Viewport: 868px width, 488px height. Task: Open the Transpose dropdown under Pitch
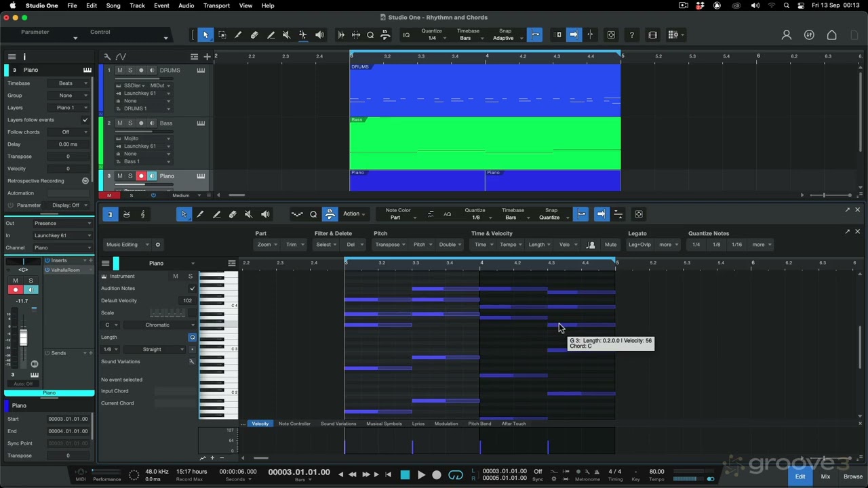(390, 245)
